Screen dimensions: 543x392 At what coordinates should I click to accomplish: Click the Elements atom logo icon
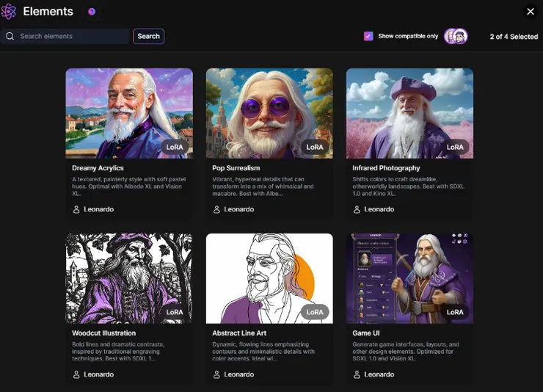click(x=8, y=12)
